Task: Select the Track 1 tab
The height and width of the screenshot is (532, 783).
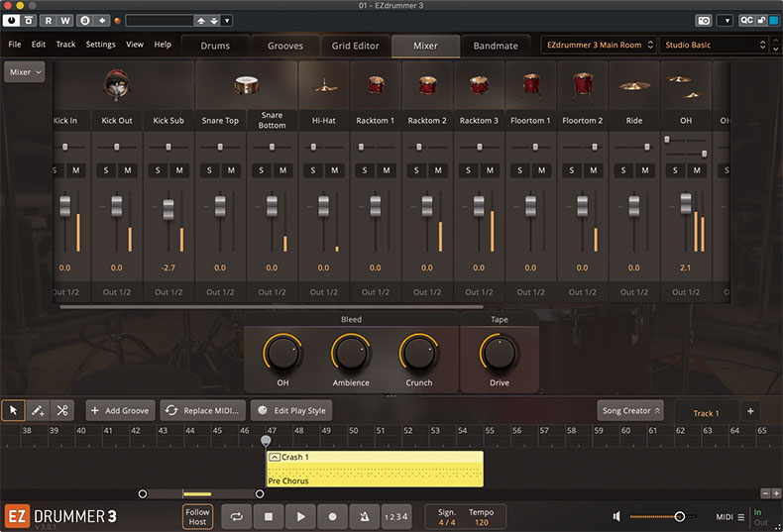Action: (706, 413)
